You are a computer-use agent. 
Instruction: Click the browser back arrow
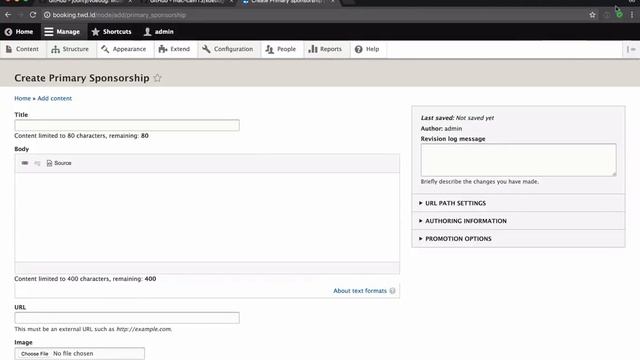pyautogui.click(x=8, y=15)
